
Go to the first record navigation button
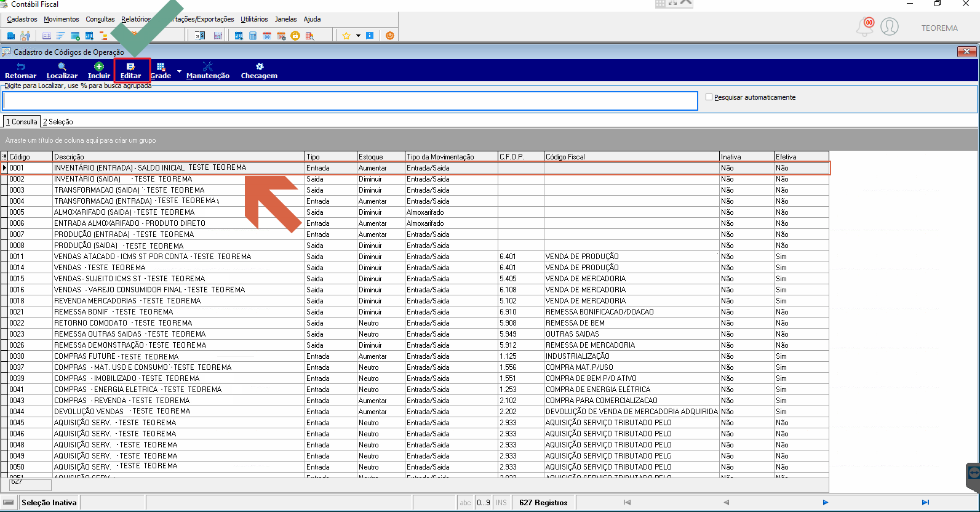click(627, 503)
